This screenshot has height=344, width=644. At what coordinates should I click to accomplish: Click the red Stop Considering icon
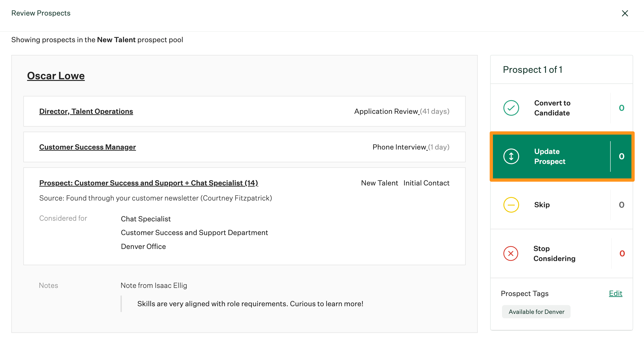click(x=511, y=253)
